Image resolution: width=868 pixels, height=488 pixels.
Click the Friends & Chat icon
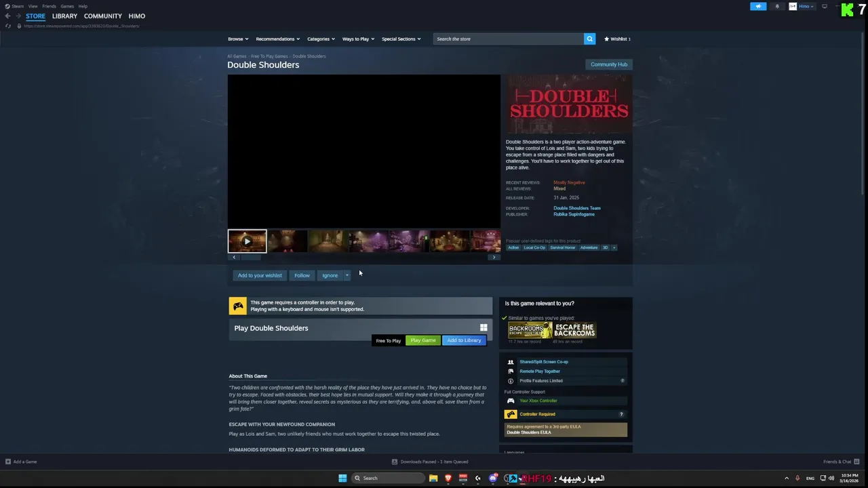[x=856, y=462]
